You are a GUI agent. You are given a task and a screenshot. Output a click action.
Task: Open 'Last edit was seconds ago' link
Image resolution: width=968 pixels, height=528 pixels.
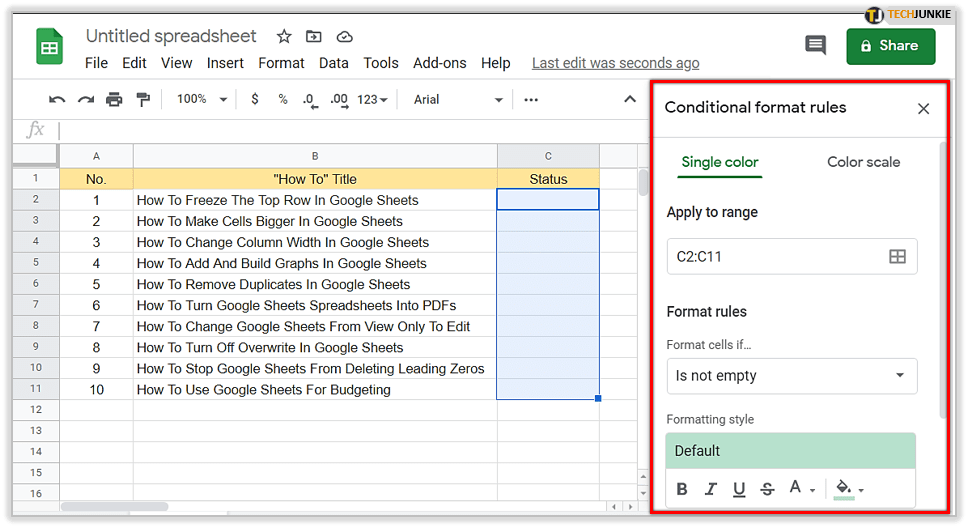pos(615,63)
